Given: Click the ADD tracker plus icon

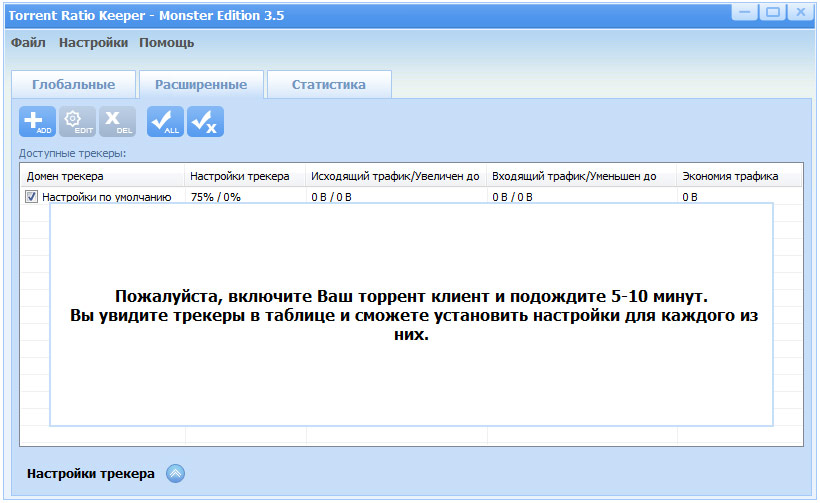Looking at the screenshot, I should click(37, 121).
